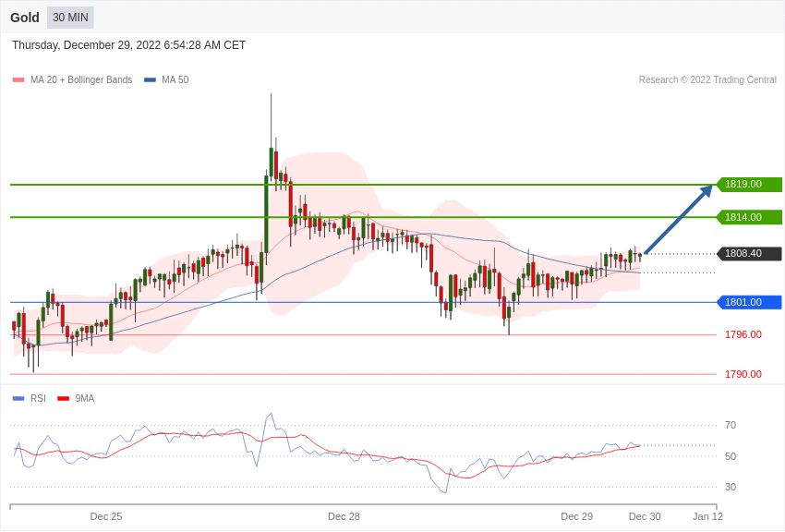Click the Dec 25 date axis label

tap(105, 516)
